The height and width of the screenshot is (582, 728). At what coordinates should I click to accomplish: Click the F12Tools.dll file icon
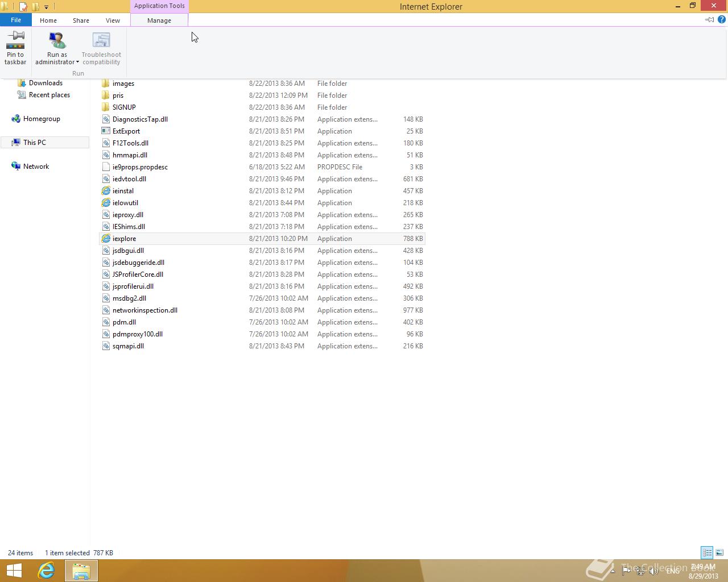point(106,143)
